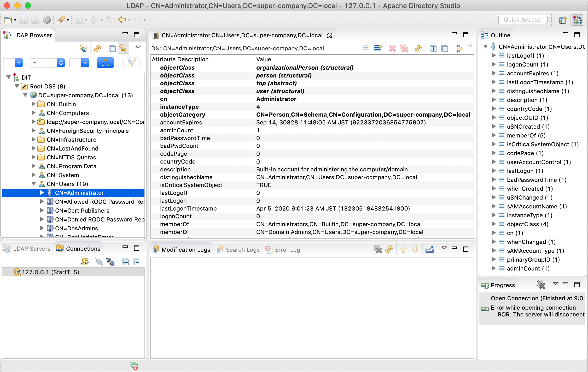The image size is (588, 372).
Task: Click the Open Connection plug icon
Action: click(99, 262)
